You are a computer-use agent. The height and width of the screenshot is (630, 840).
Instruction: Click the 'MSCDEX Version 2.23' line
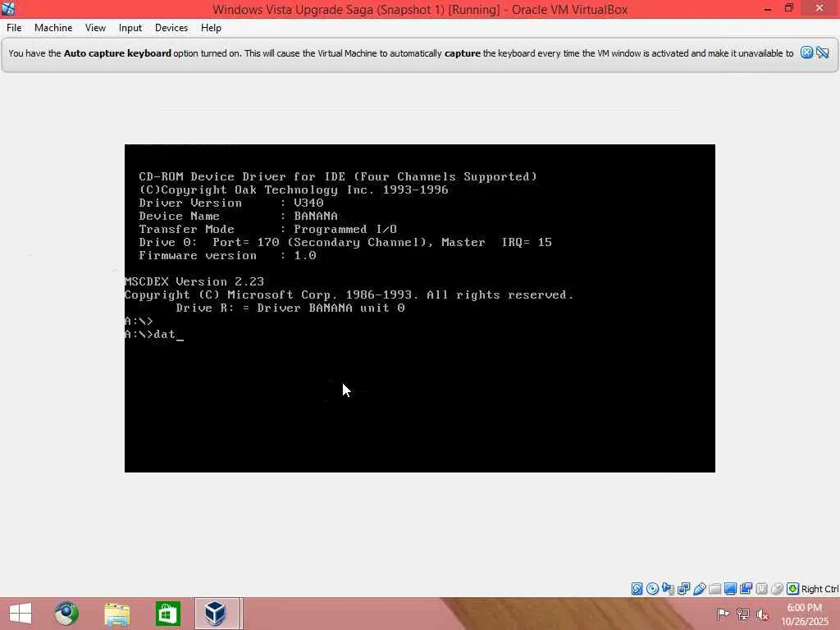click(x=194, y=282)
